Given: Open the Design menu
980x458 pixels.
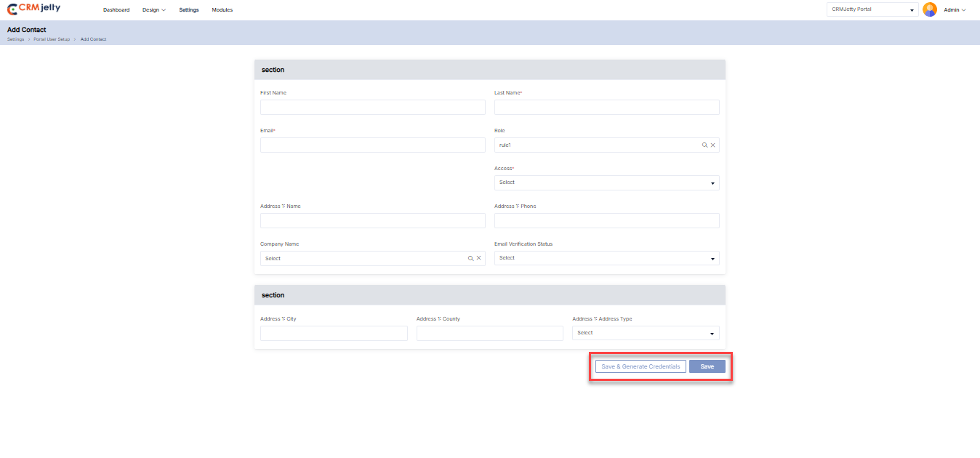Looking at the screenshot, I should coord(154,10).
